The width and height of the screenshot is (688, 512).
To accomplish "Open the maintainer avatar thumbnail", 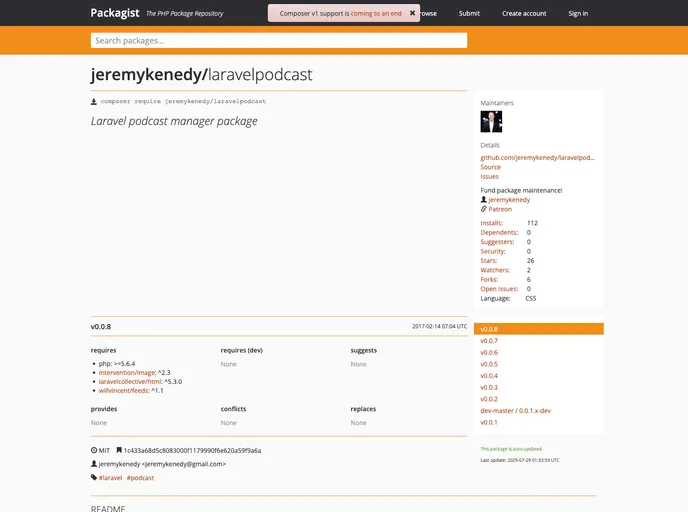I will pyautogui.click(x=491, y=122).
